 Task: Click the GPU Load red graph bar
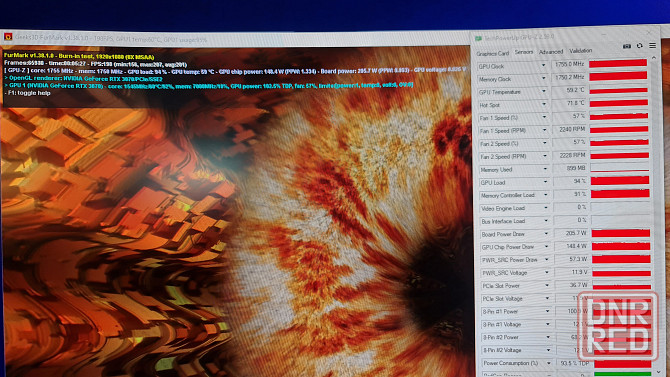pyautogui.click(x=620, y=180)
